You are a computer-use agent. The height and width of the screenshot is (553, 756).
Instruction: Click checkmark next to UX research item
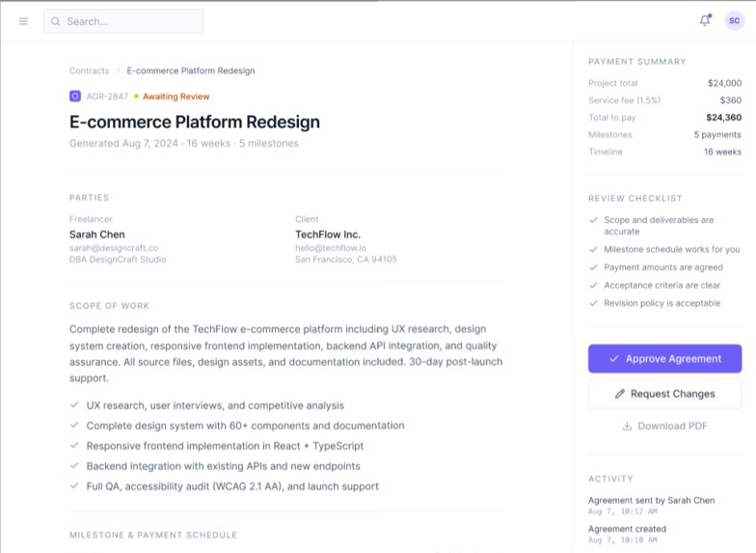click(x=74, y=405)
